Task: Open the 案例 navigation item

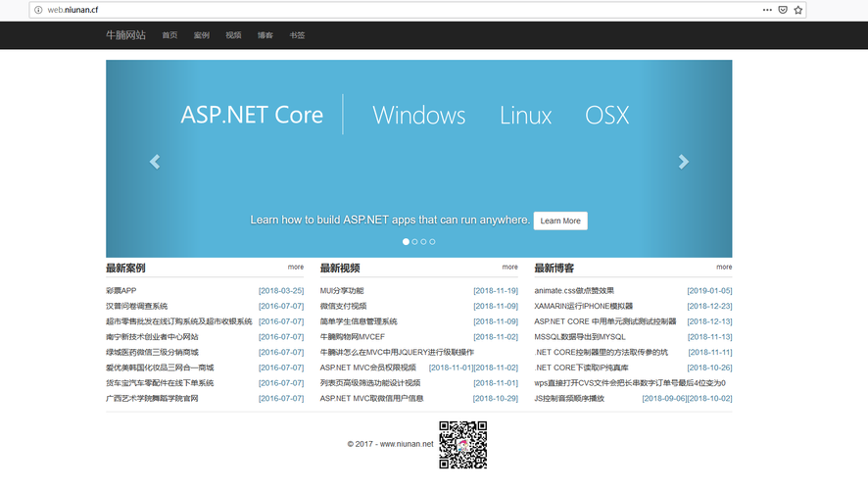Action: pos(202,35)
